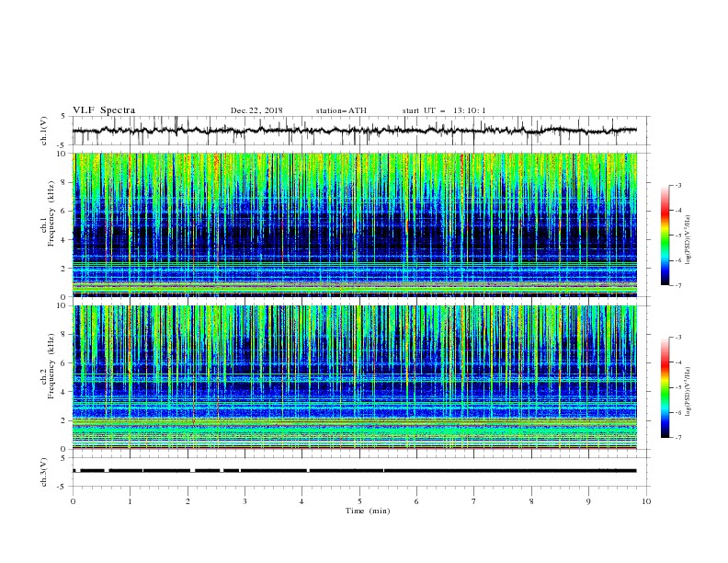Screen dimensions: 728x563
Task: Click inside the ch.1 spectrogram panel
Action: (355, 224)
